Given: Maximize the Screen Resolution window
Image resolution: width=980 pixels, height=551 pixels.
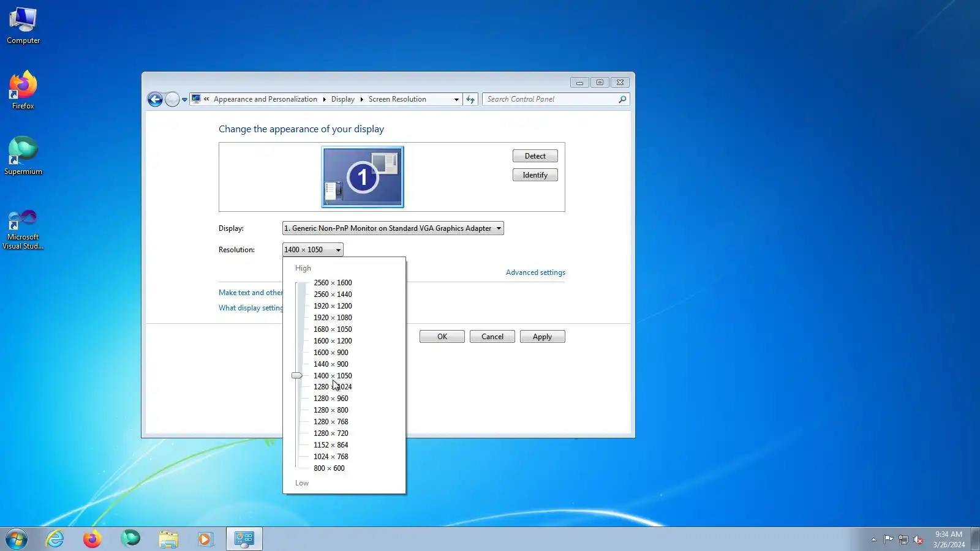Looking at the screenshot, I should [600, 83].
